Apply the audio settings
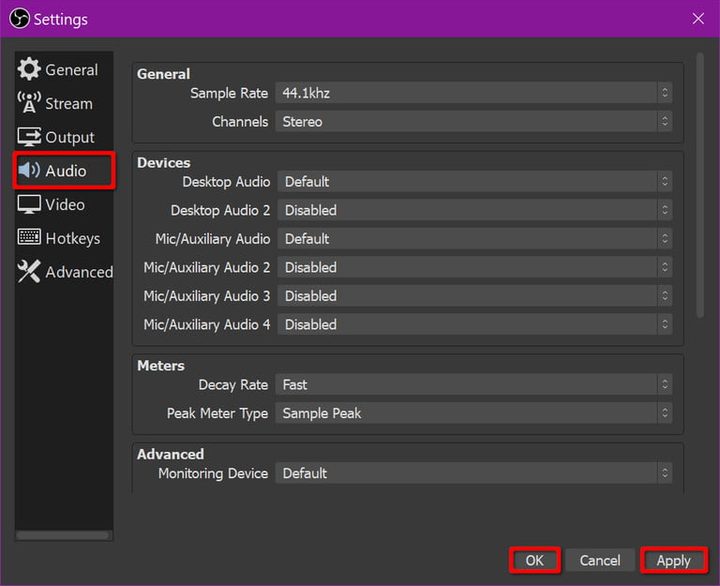Image resolution: width=720 pixels, height=586 pixels. tap(673, 561)
